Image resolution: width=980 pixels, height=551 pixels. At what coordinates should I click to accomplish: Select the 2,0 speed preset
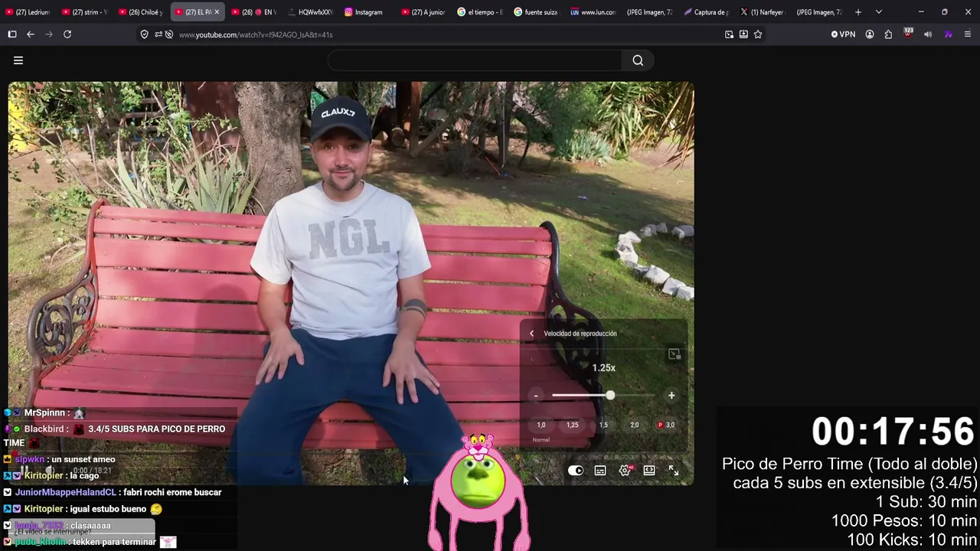634,425
